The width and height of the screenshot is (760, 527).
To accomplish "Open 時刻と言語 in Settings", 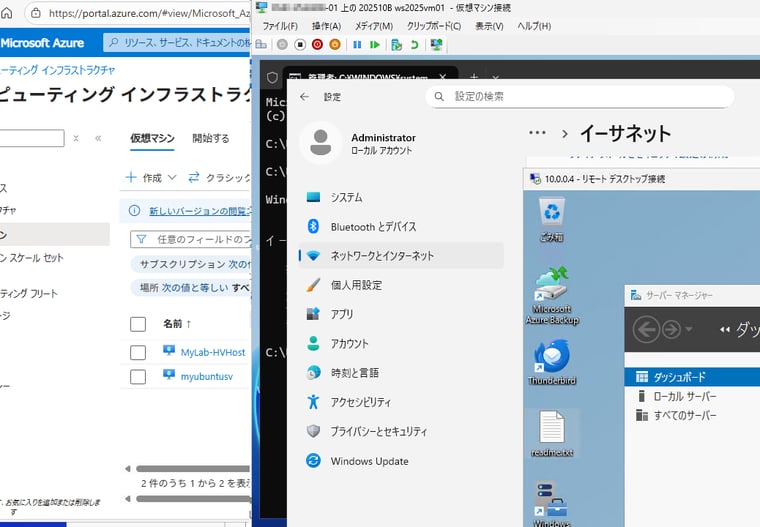I will 401,373.
